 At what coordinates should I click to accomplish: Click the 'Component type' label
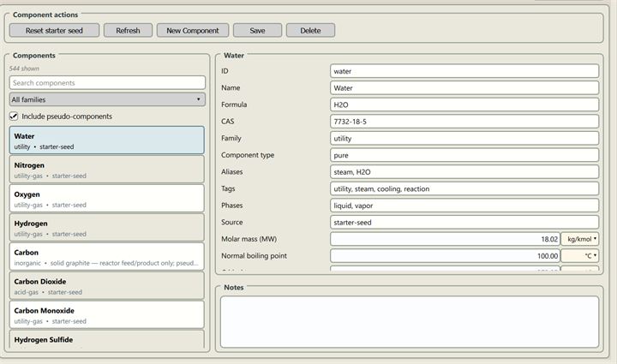point(248,155)
